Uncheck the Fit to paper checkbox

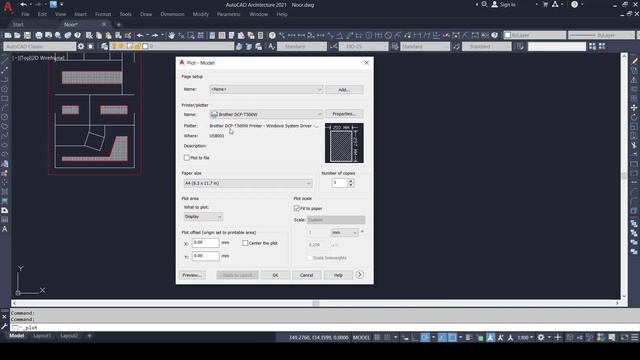coord(297,209)
